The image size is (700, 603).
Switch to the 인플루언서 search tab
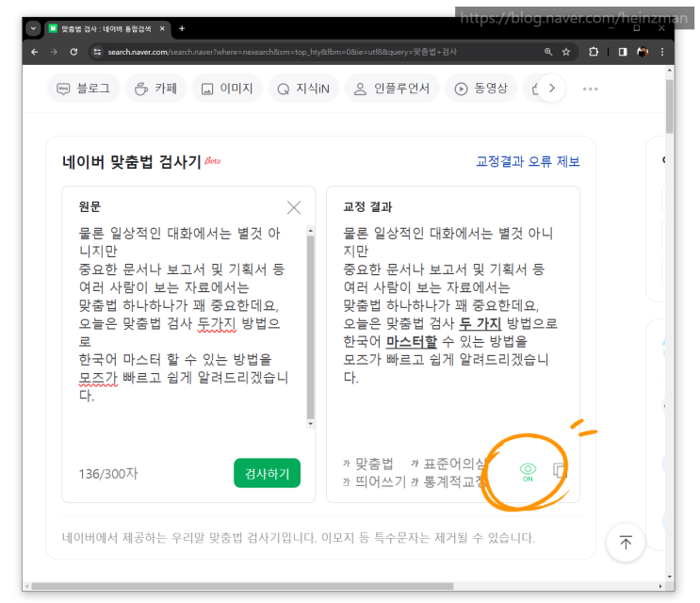(x=392, y=89)
